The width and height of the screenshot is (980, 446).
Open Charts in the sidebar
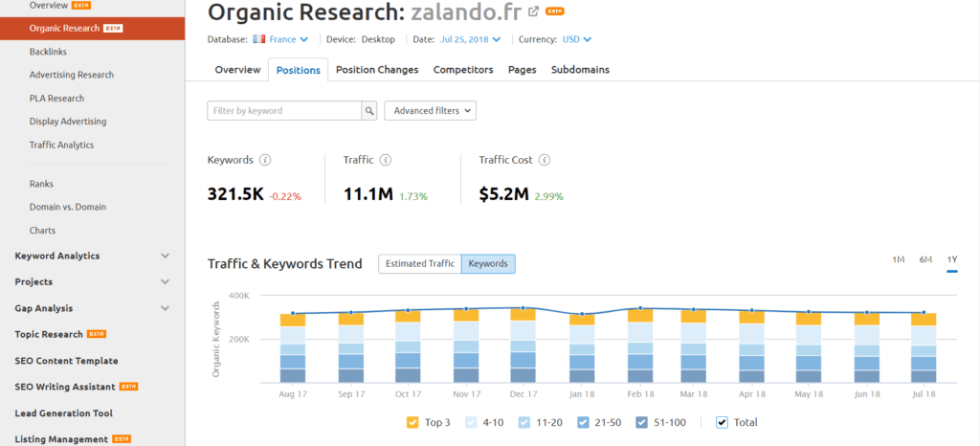click(42, 231)
